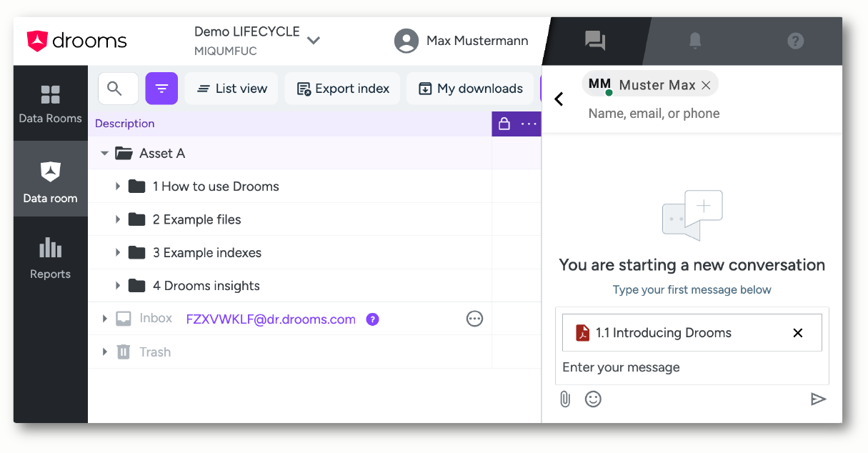Click the folder icon of 4 Drooms insights
The image size is (868, 453).
tap(136, 286)
